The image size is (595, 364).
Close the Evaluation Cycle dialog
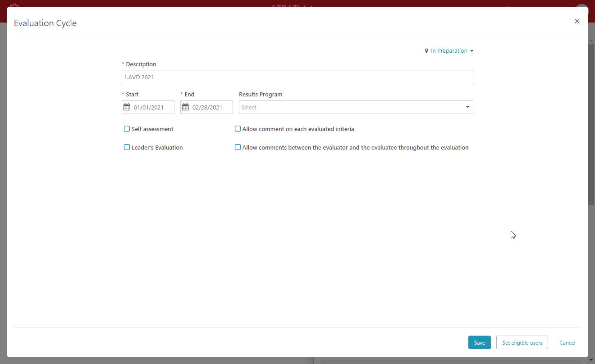[577, 21]
